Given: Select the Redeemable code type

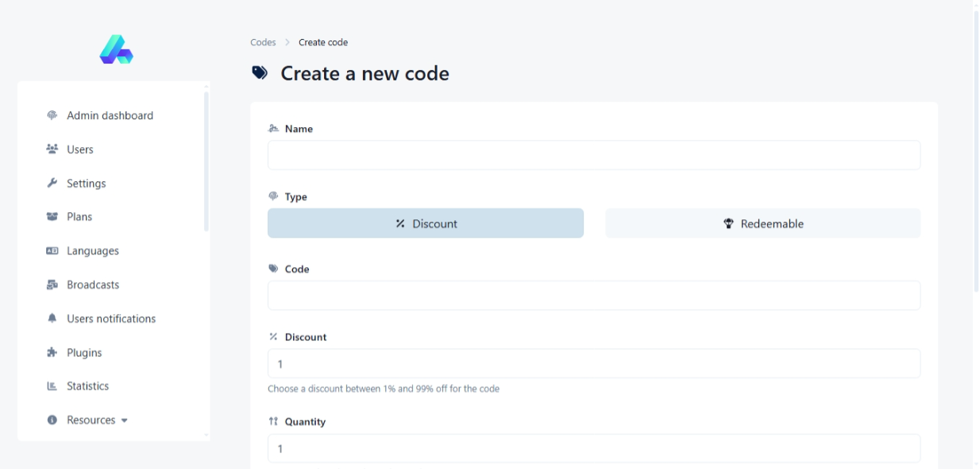Looking at the screenshot, I should [x=762, y=223].
